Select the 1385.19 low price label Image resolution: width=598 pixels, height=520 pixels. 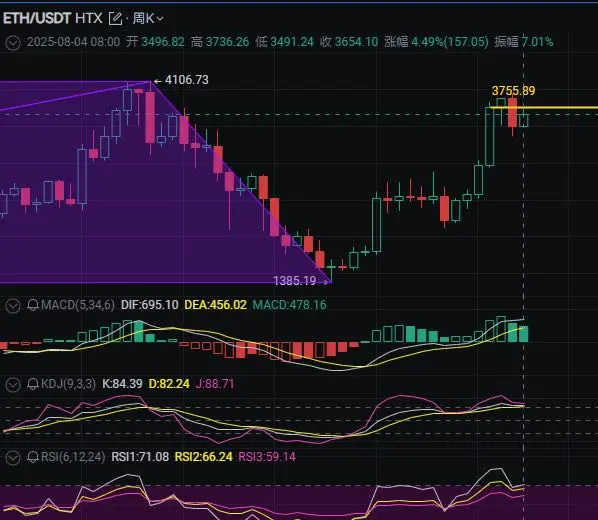tap(295, 281)
